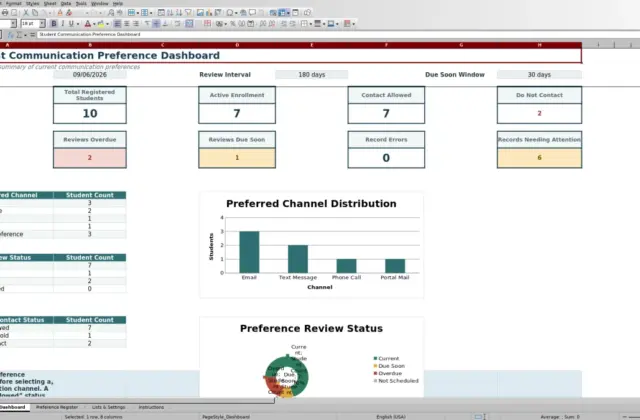Click into the formula bar input line
The height and width of the screenshot is (420, 640).
[338, 35]
